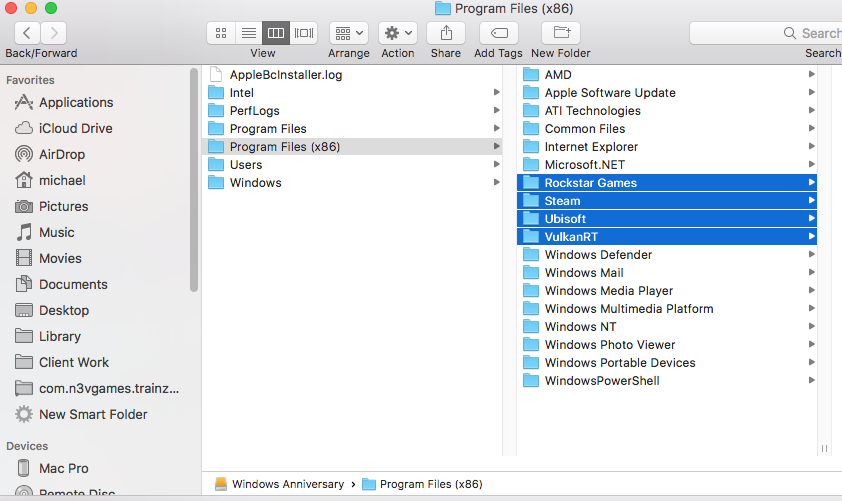Screen dimensions: 842x501
Task: Switch to Cover Flow view
Action: pyautogui.click(x=304, y=33)
